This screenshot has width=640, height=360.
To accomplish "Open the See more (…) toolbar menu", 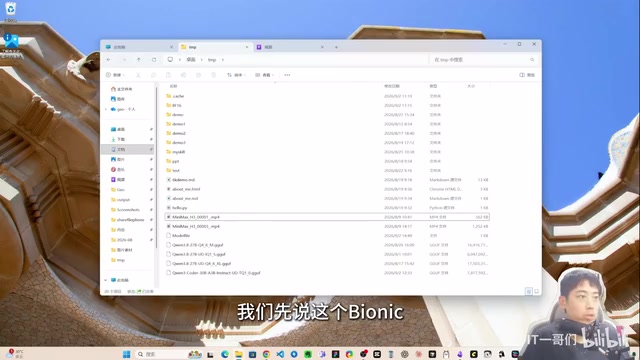I will (287, 75).
